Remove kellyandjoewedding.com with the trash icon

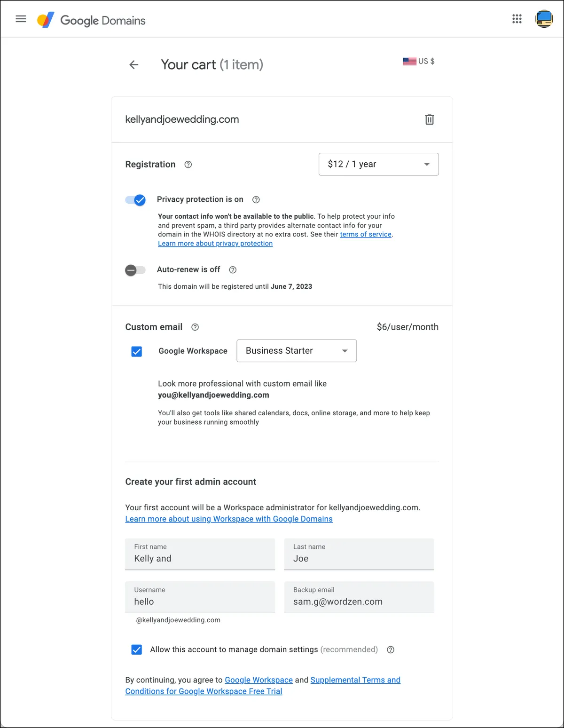(x=430, y=119)
